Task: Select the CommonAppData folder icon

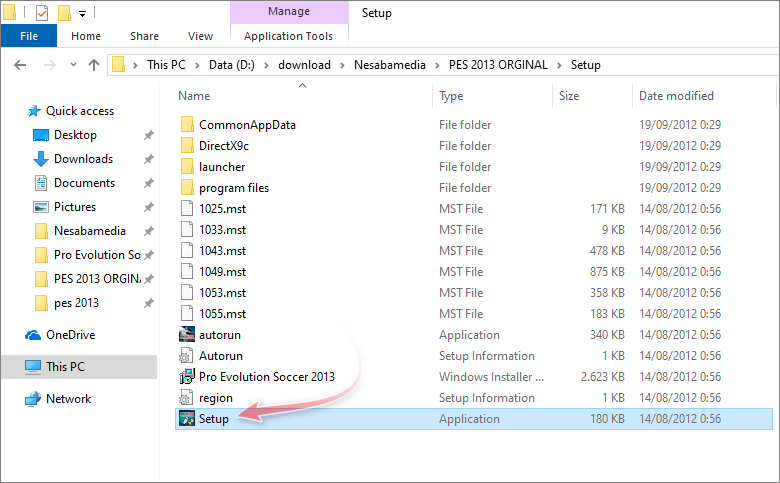Action: coord(187,124)
